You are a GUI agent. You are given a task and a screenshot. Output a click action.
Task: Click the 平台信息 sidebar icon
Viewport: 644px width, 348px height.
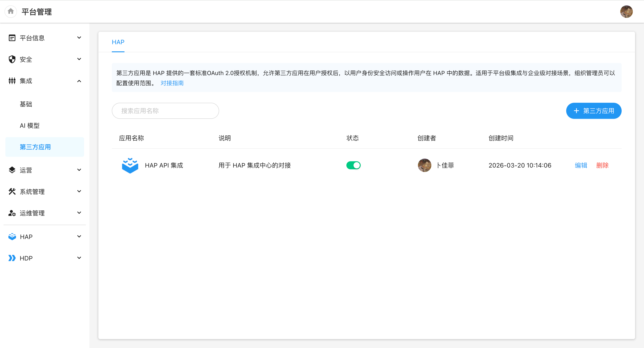(12, 38)
